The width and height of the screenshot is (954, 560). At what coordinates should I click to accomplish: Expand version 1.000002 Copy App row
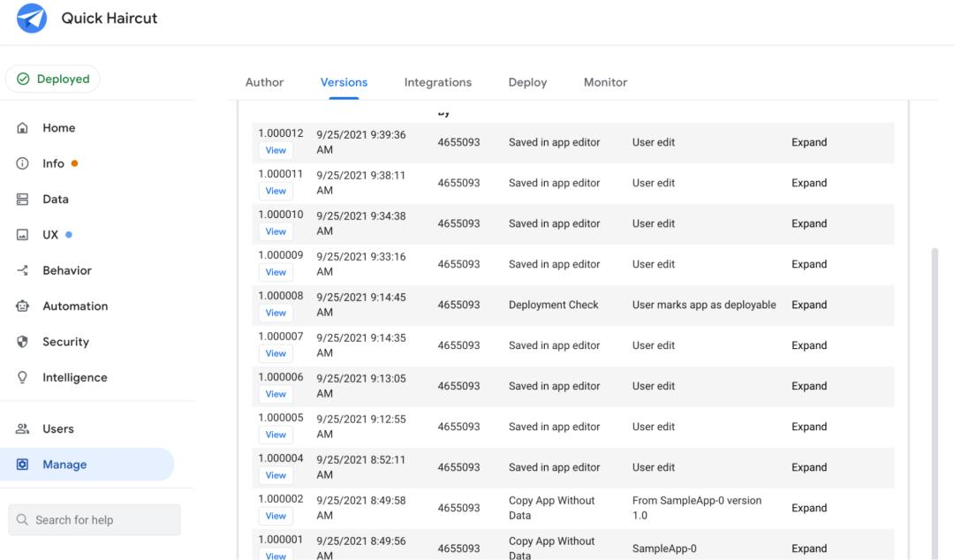coord(808,508)
